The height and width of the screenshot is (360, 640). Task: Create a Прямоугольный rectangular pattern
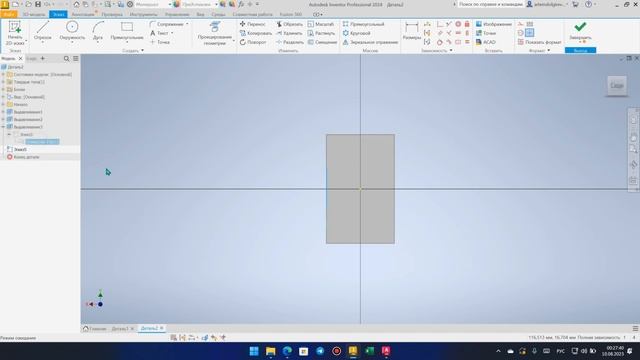click(363, 24)
